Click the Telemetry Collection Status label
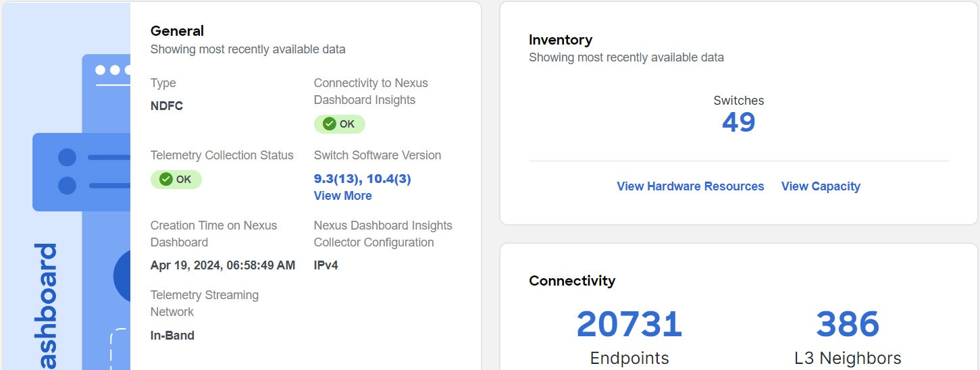The height and width of the screenshot is (370, 980). pos(222,155)
